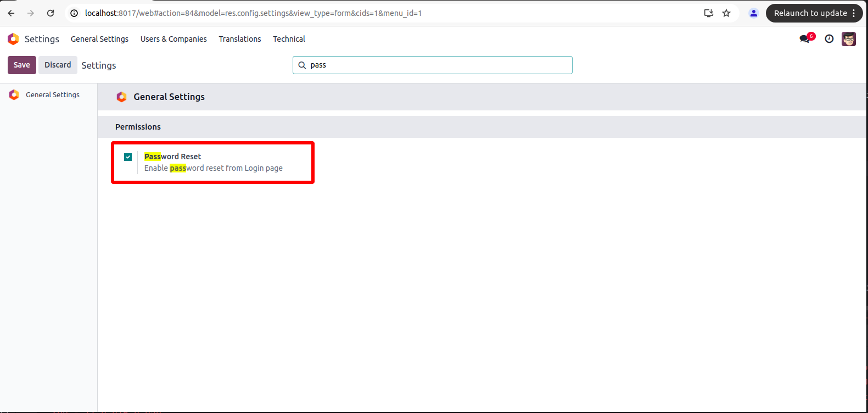This screenshot has height=413, width=868.
Task: Discard the settings changes
Action: (x=58, y=65)
